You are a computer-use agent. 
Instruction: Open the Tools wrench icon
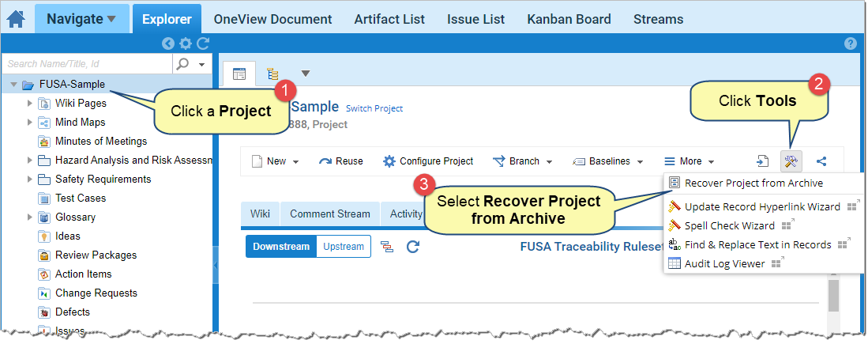[791, 161]
